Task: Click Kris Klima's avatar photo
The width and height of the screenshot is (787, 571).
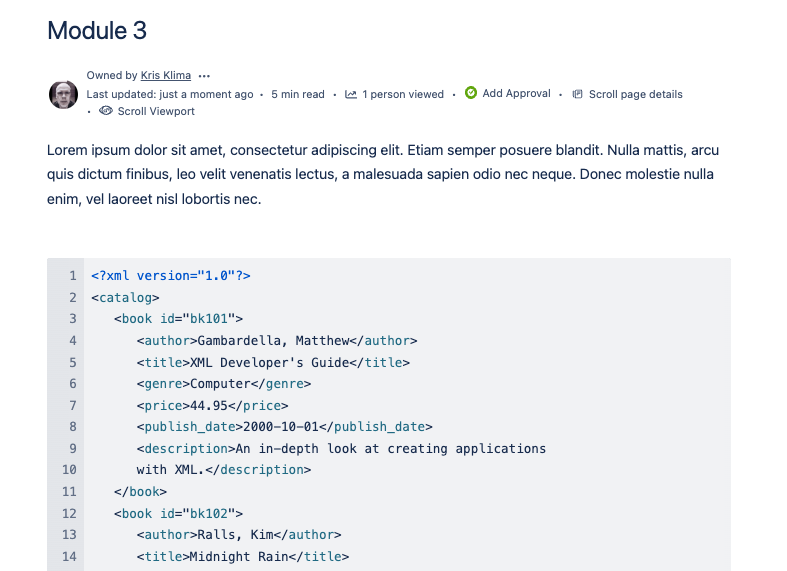Action: (63, 94)
